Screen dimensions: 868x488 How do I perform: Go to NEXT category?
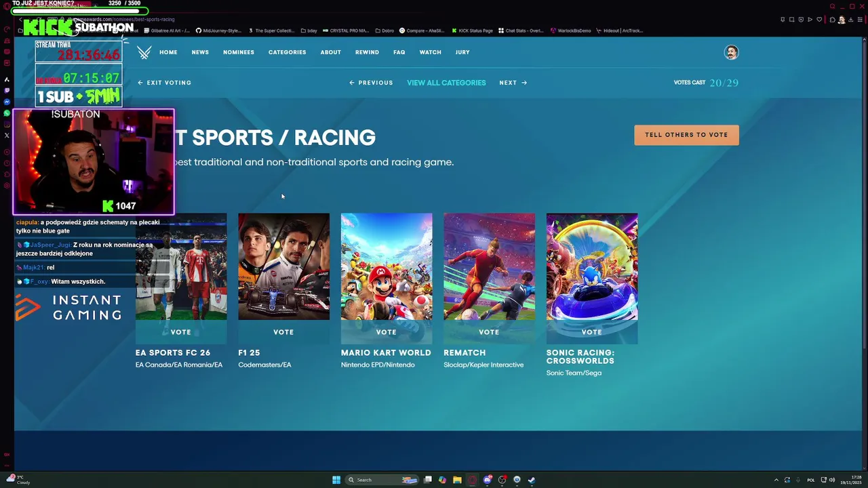pyautogui.click(x=513, y=83)
